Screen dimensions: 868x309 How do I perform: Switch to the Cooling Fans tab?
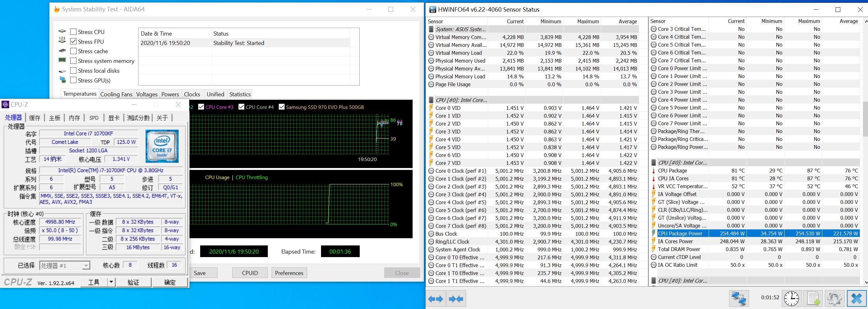point(116,94)
